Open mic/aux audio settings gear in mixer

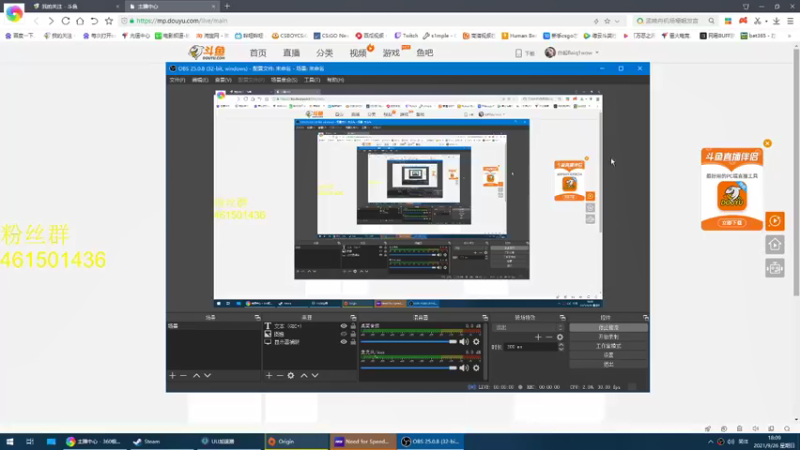[x=476, y=368]
